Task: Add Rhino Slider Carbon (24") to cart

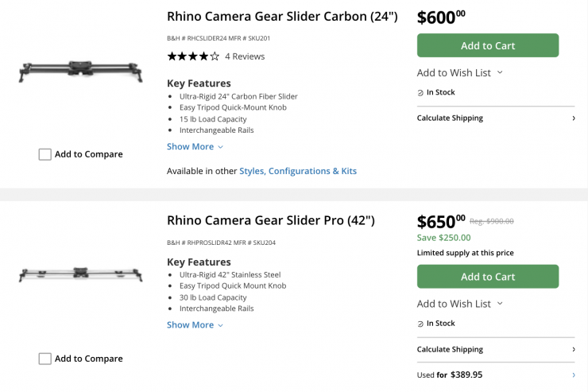Action: [488, 45]
